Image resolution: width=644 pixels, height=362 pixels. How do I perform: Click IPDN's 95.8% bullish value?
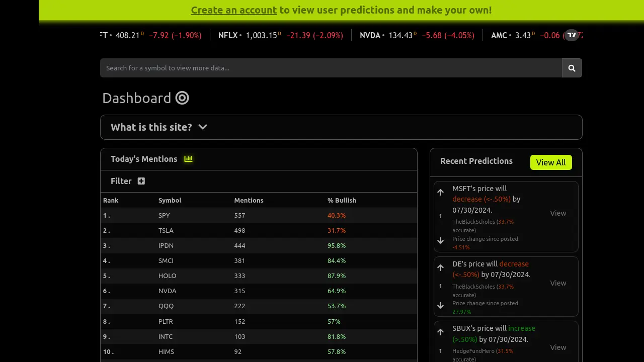click(337, 245)
